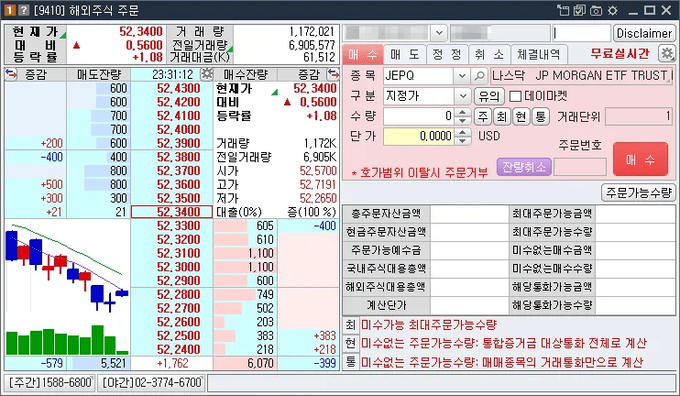The height and width of the screenshot is (396, 680).
Task: Click bid quantity 1,100 at 52.3100
Action: (x=245, y=253)
